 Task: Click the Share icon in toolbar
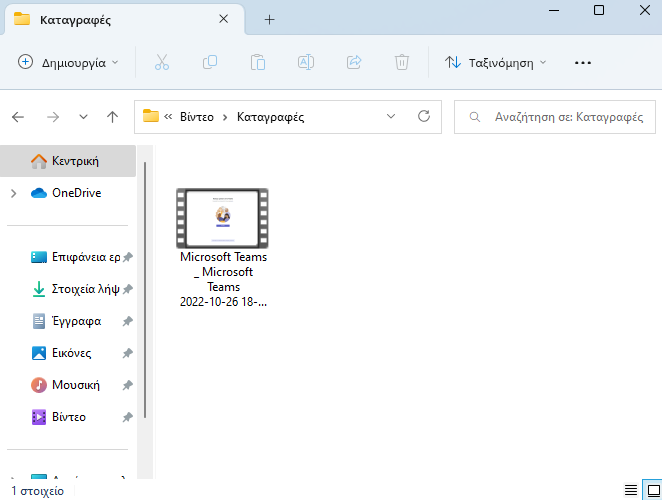(354, 62)
